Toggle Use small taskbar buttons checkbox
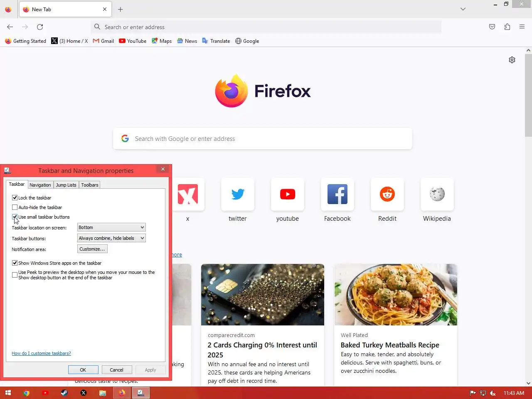The width and height of the screenshot is (532, 399). tap(15, 217)
